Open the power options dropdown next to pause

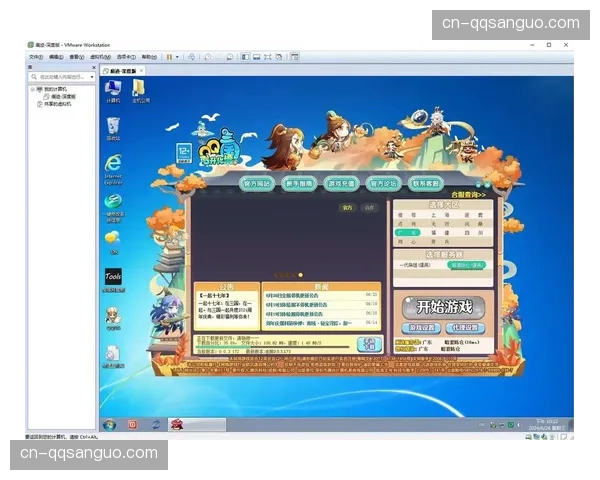click(177, 57)
